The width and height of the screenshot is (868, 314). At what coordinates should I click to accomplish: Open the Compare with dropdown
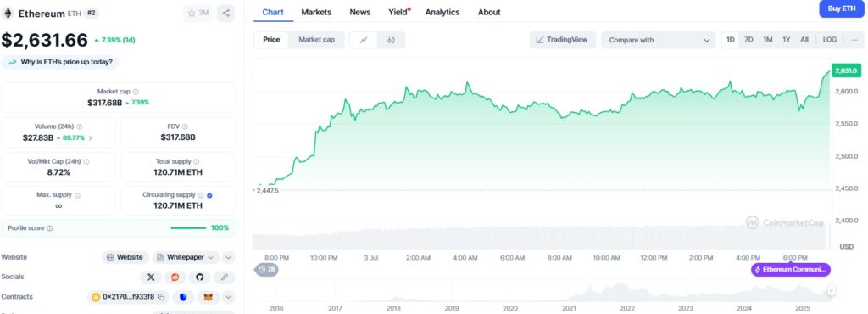pos(658,40)
